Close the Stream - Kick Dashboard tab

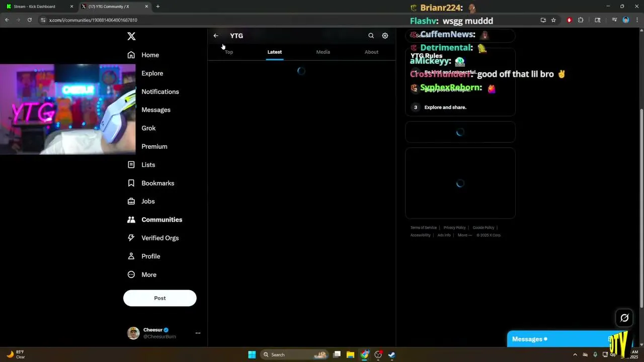point(71,7)
